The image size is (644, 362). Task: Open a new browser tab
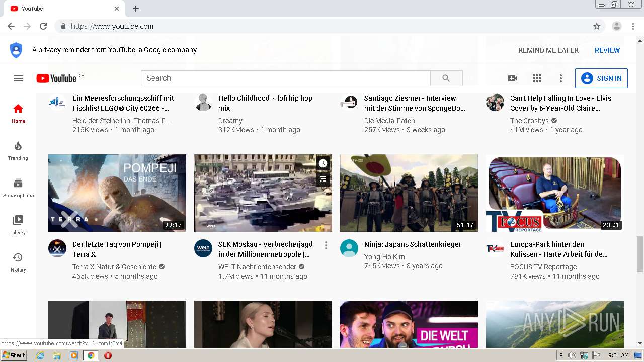coord(136,9)
